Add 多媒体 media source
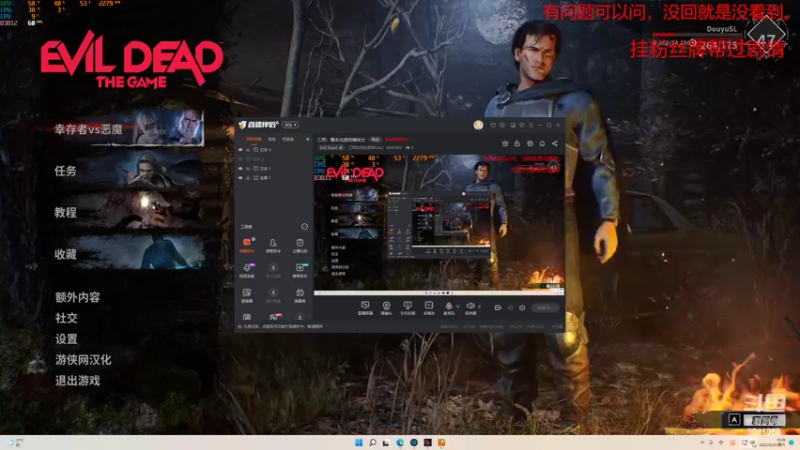The image size is (800, 450). click(x=429, y=307)
